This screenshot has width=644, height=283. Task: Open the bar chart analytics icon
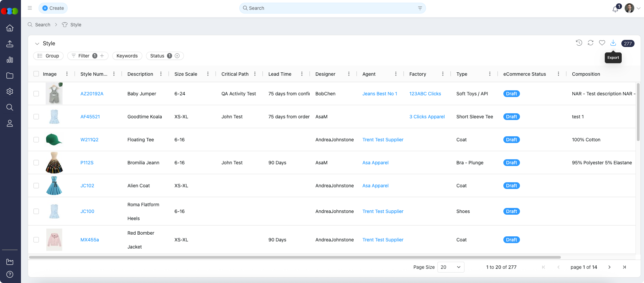[10, 60]
